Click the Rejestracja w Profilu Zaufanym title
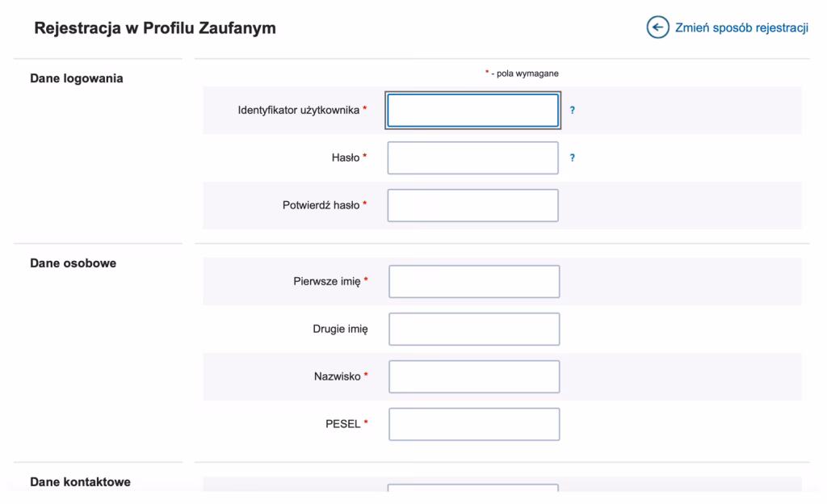Image resolution: width=827 pixels, height=504 pixels. tap(155, 27)
